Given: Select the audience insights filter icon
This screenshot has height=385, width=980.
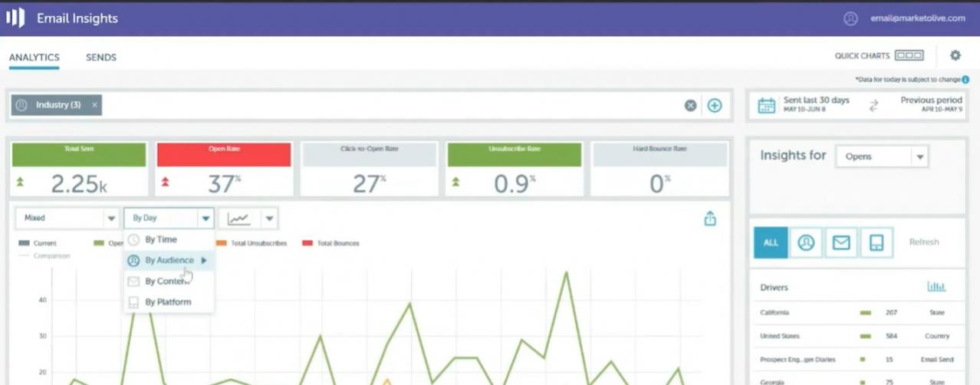Looking at the screenshot, I should pyautogui.click(x=806, y=242).
